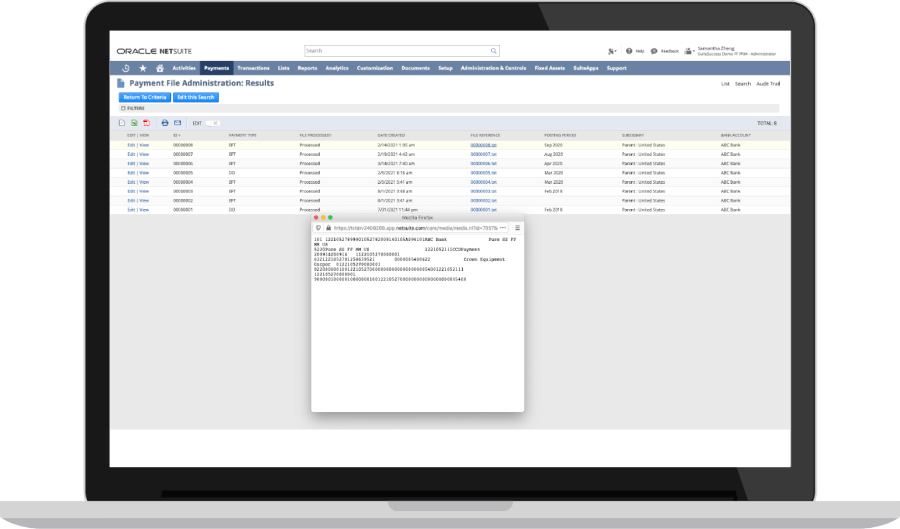Viewport: 900px width, 529px height.
Task: Click padlock site info icon in Firefox popup
Action: coord(329,228)
